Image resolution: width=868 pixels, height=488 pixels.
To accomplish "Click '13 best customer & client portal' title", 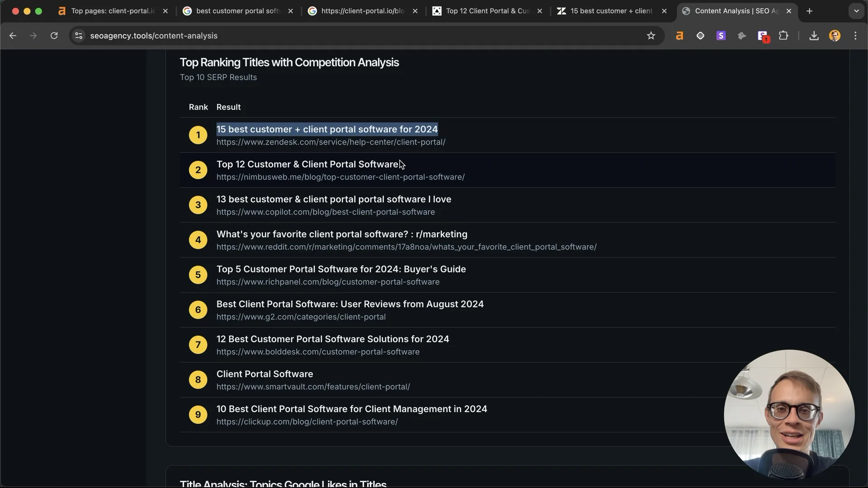I will (334, 199).
